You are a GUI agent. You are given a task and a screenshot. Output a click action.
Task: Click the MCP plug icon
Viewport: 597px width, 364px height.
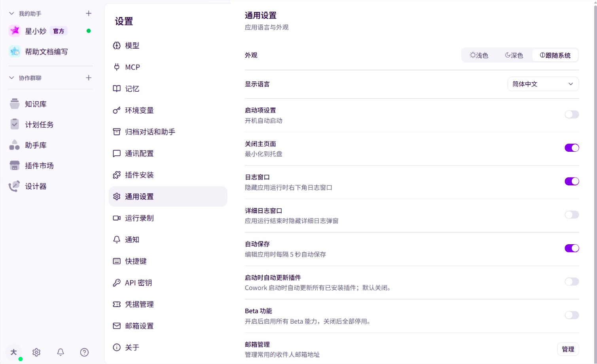click(117, 67)
